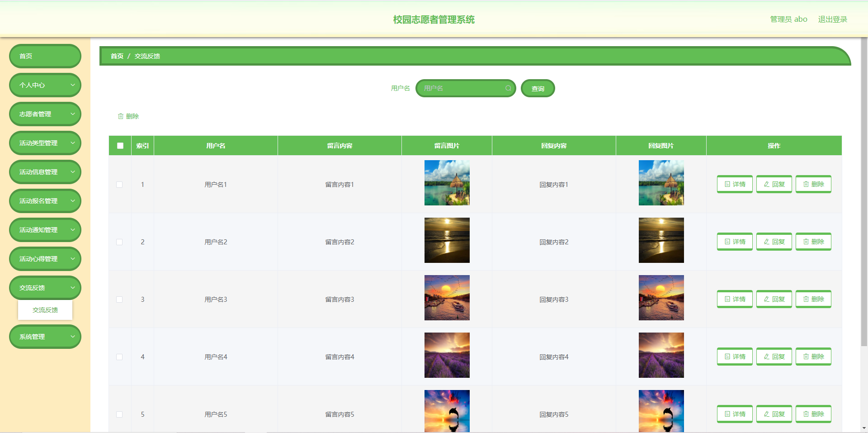Expand the 志愿者管理 sidebar menu
Screen dimensions: 868x433
[x=45, y=114]
